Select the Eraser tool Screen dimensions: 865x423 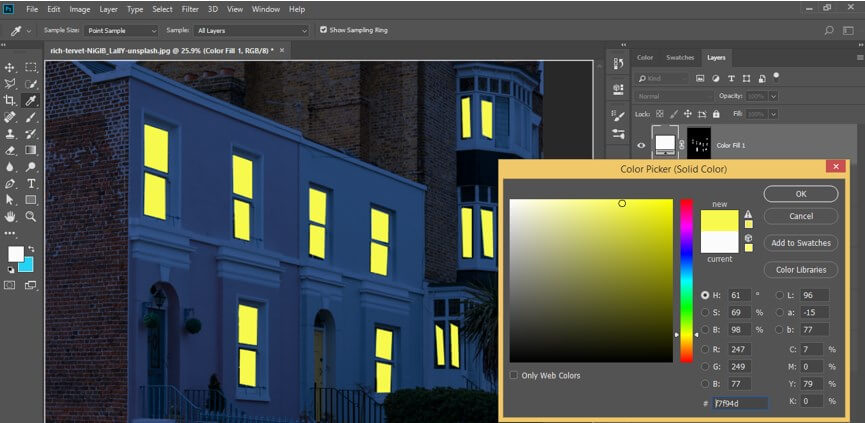9,150
